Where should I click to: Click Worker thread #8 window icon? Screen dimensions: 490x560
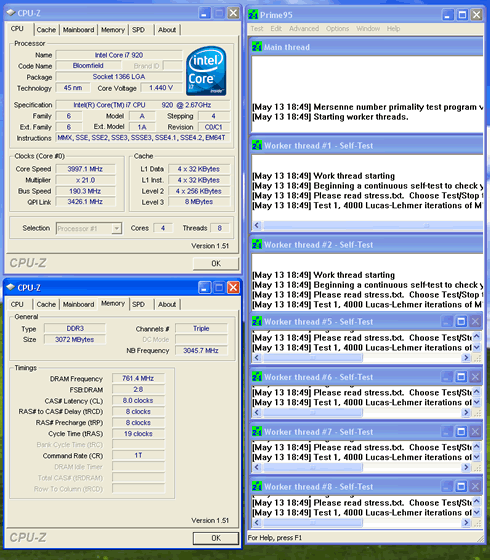[257, 486]
